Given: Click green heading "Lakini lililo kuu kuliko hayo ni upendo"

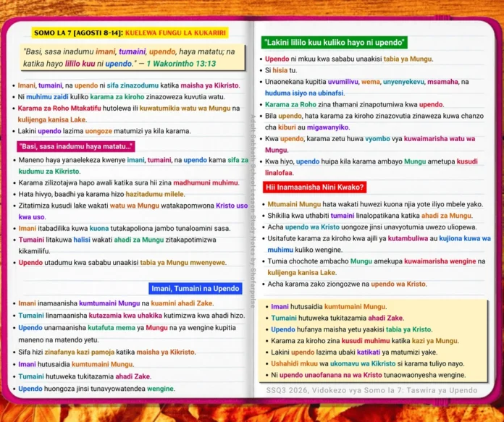Looking at the screenshot, I should click(335, 43).
